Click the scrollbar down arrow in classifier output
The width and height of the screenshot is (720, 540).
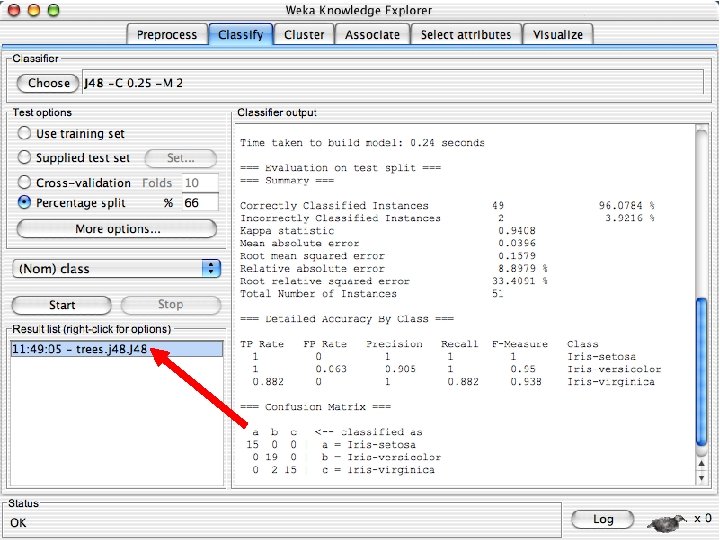[x=701, y=478]
